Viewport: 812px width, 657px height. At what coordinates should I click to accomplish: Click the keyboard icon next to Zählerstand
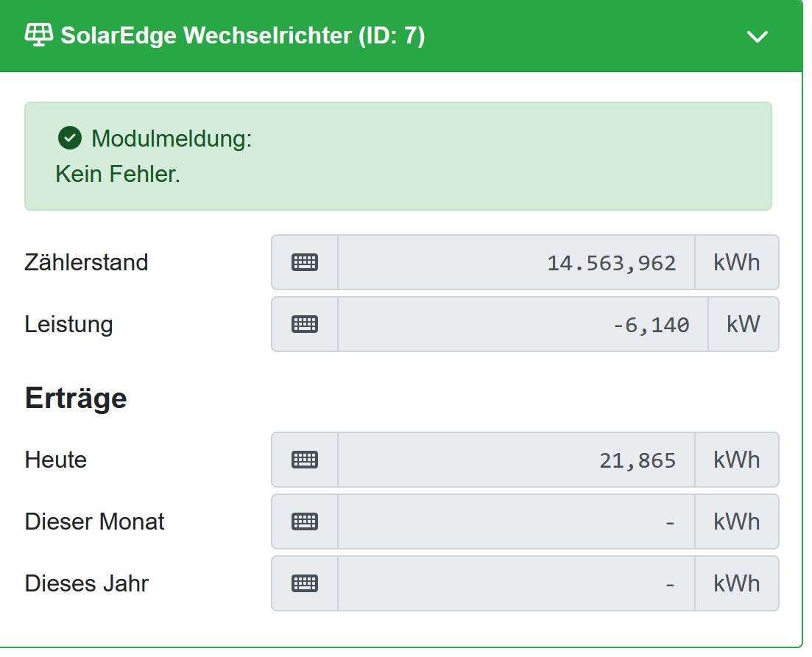click(x=305, y=262)
